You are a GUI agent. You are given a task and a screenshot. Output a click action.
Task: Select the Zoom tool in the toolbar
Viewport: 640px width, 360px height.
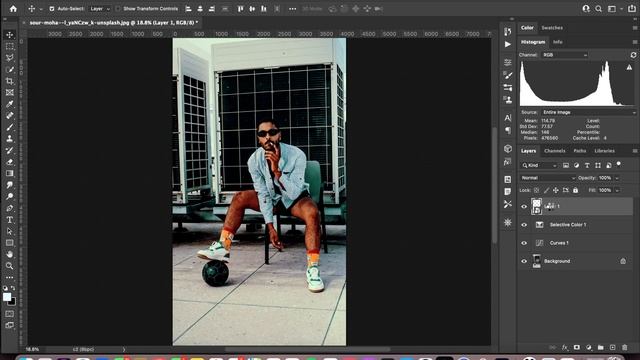[10, 266]
